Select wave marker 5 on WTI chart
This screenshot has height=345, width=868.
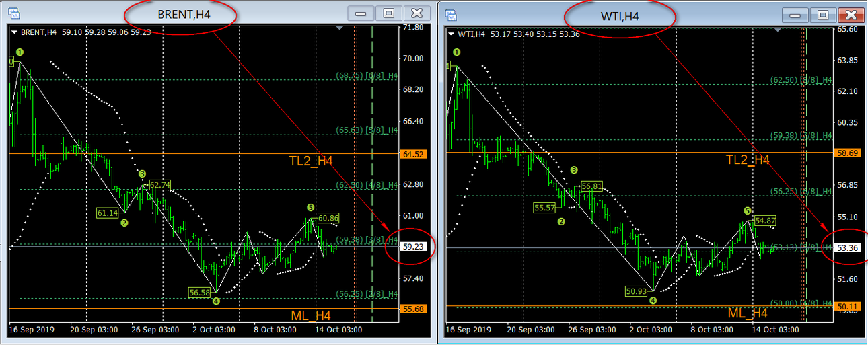(x=748, y=210)
